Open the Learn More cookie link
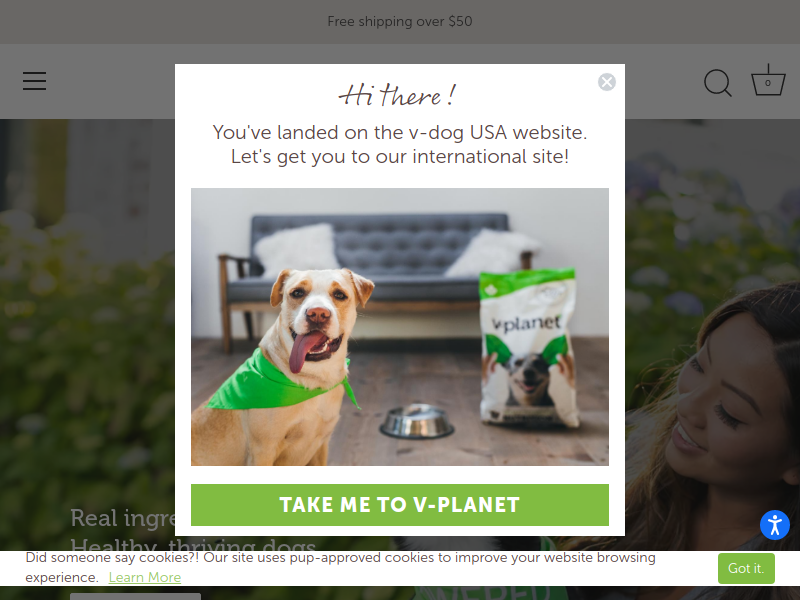 click(x=145, y=577)
